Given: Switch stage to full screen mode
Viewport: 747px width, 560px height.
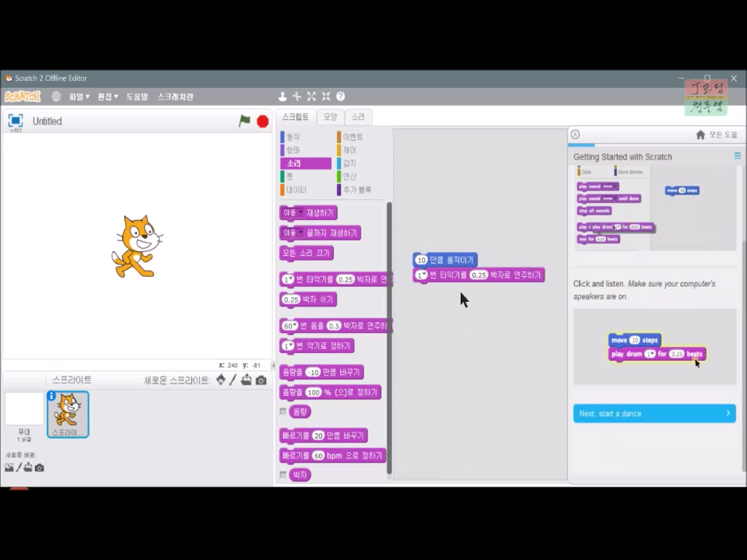Looking at the screenshot, I should [x=16, y=121].
